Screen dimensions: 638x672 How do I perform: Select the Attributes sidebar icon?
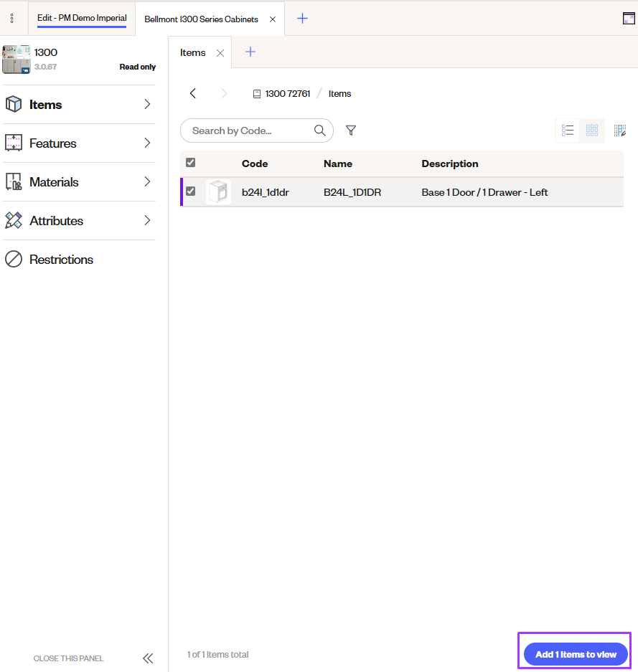tap(14, 220)
